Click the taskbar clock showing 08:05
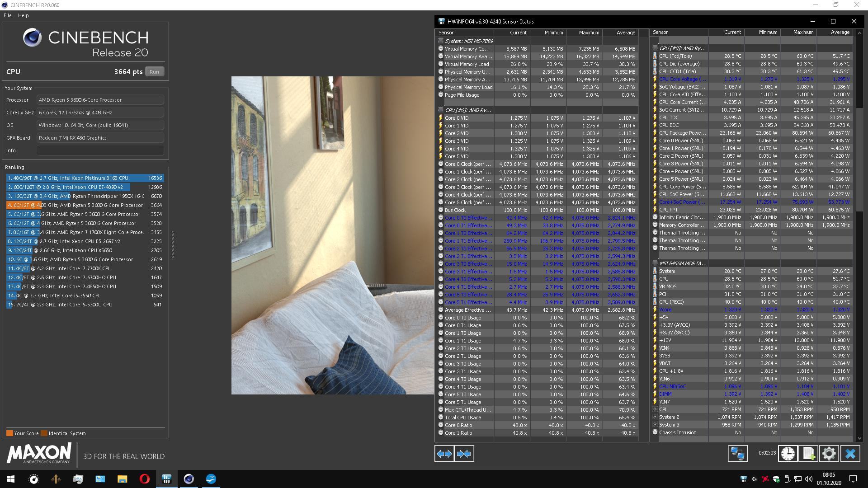 point(829,479)
